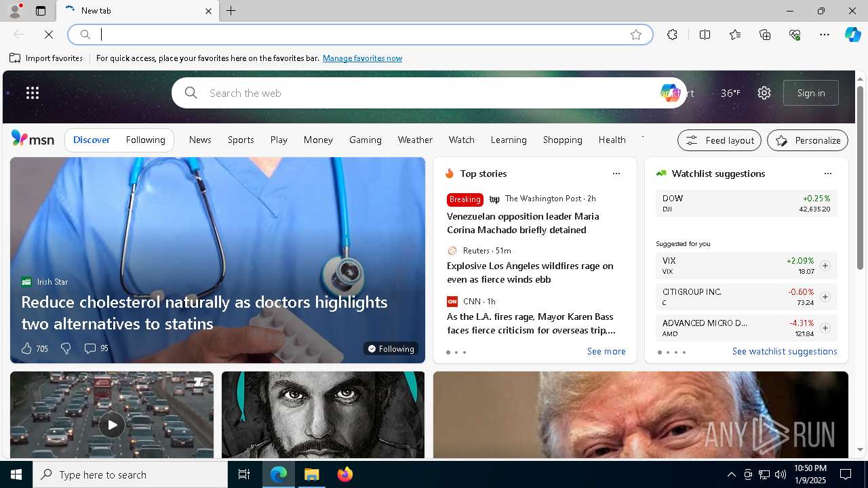Open the Watch category
The width and height of the screenshot is (868, 488).
[461, 140]
